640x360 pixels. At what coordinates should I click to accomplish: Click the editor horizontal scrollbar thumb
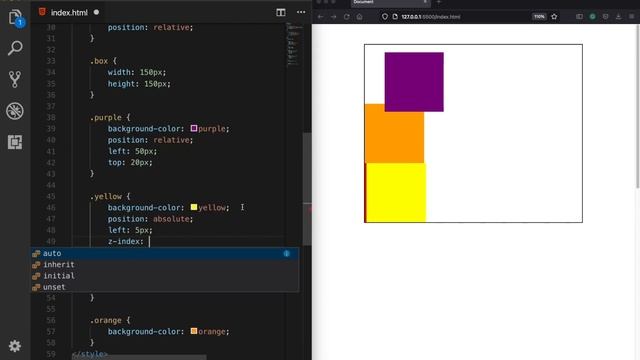139,357
